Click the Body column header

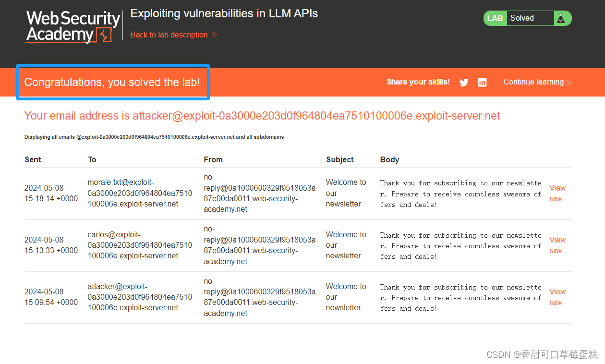[389, 159]
